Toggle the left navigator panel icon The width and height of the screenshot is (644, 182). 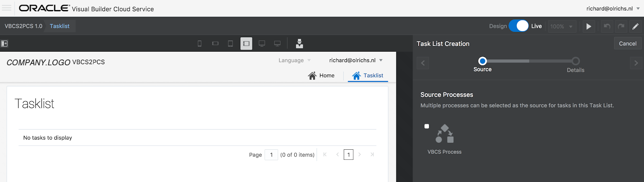pos(4,44)
